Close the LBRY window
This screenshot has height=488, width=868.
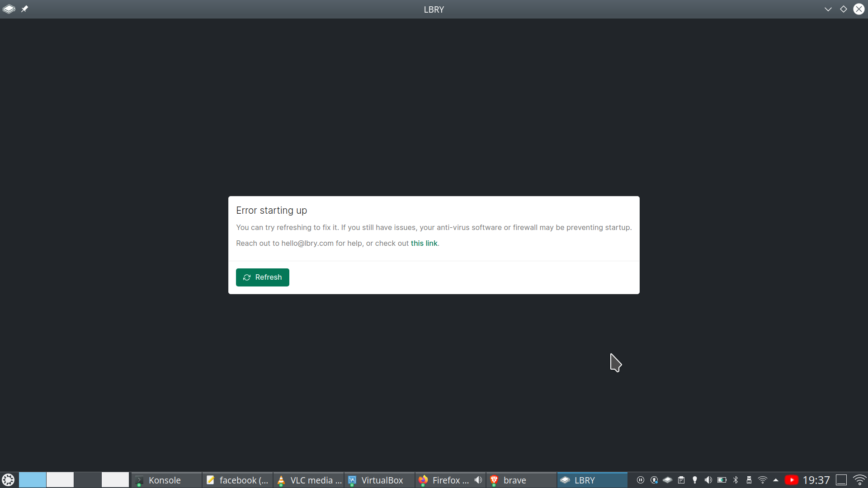[x=859, y=9]
